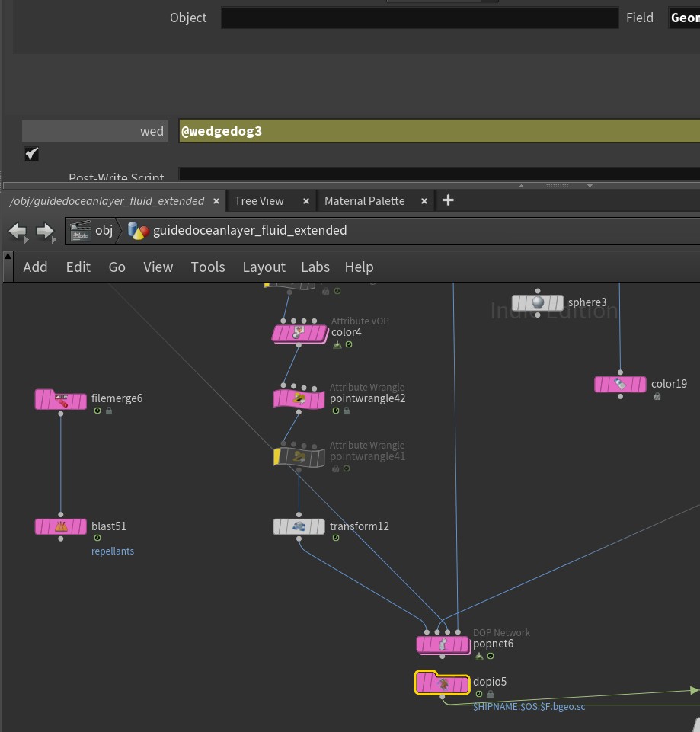Click the Object input field
The width and height of the screenshot is (700, 732).
tap(420, 18)
